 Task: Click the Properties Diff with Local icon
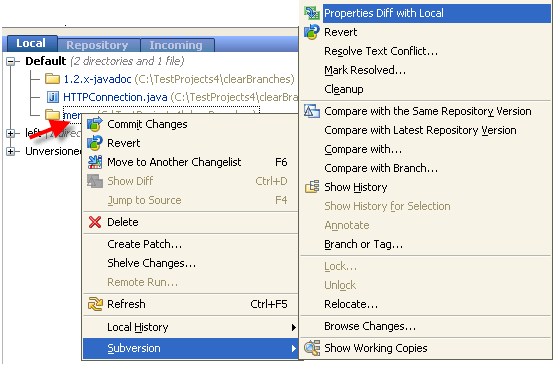coord(312,13)
